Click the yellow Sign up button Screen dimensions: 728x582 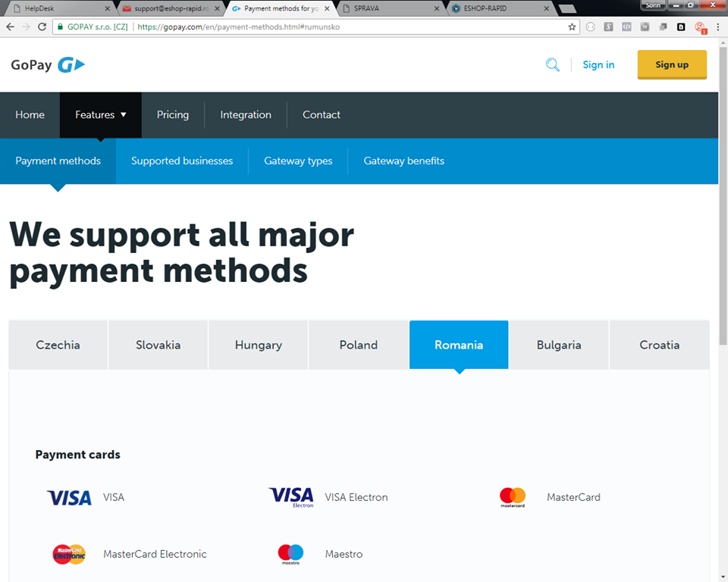tap(672, 64)
